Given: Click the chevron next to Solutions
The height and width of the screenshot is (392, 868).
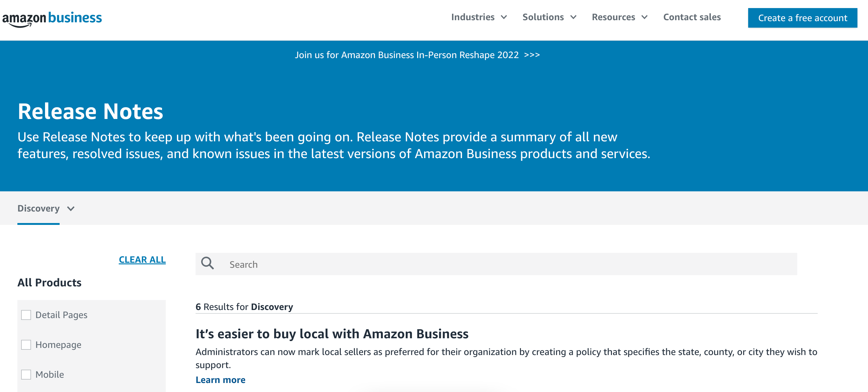Looking at the screenshot, I should (573, 17).
